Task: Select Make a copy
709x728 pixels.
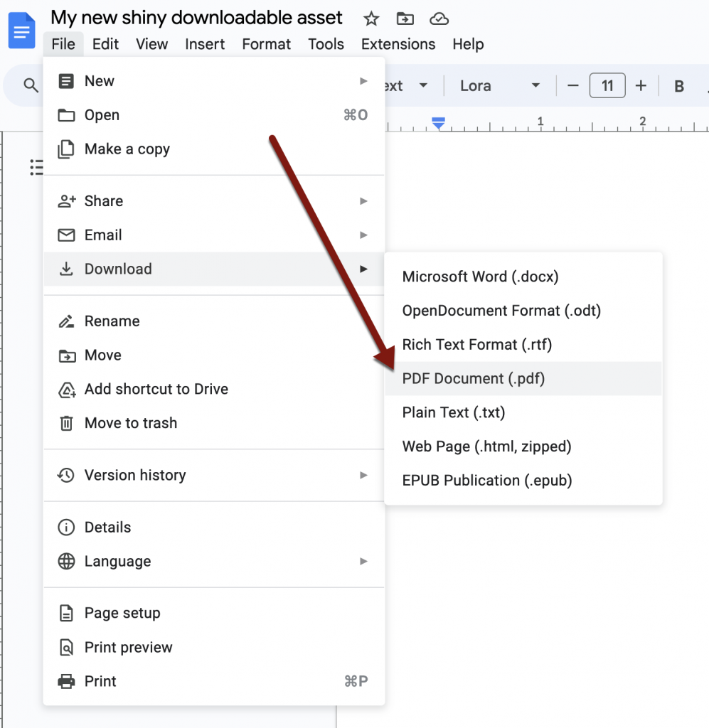Action: (214, 149)
